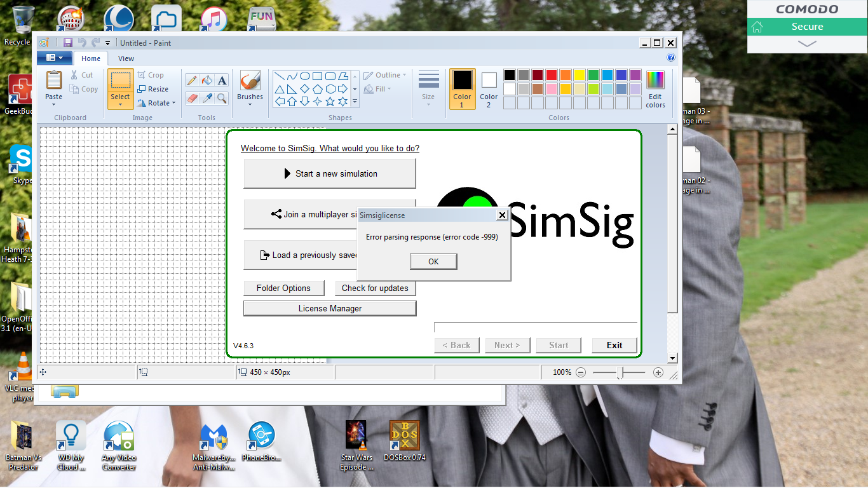Choose the Diamond shape
Viewport: 868px width, 488px height.
pyautogui.click(x=304, y=88)
